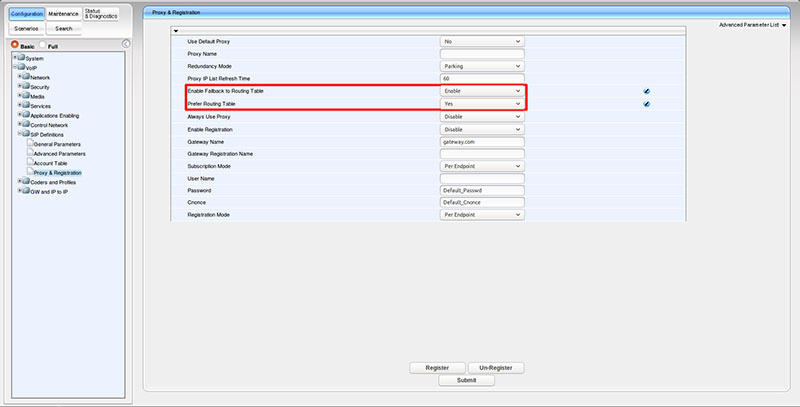Screen dimensions: 800x407
Task: Expand the Advanced Parameter List
Action: 753,25
